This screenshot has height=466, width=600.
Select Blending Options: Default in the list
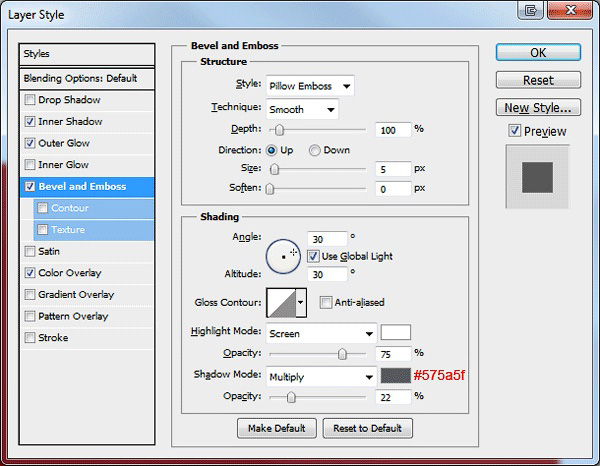[87, 78]
